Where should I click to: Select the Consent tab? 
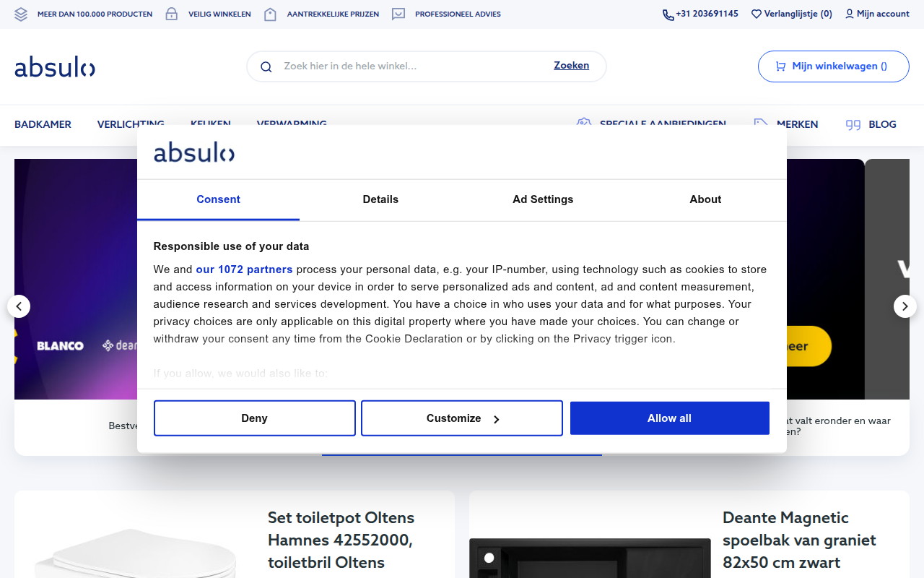coord(218,199)
